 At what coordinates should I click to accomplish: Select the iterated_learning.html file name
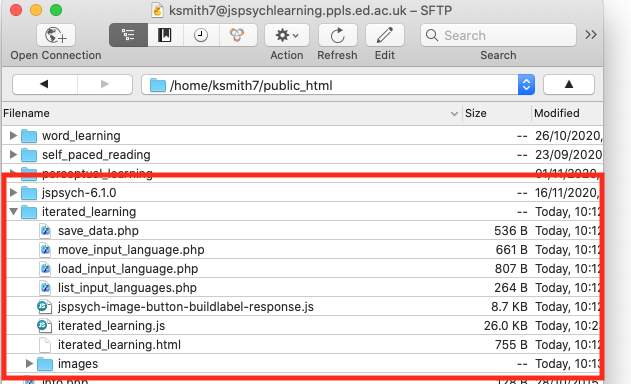pyautogui.click(x=119, y=345)
